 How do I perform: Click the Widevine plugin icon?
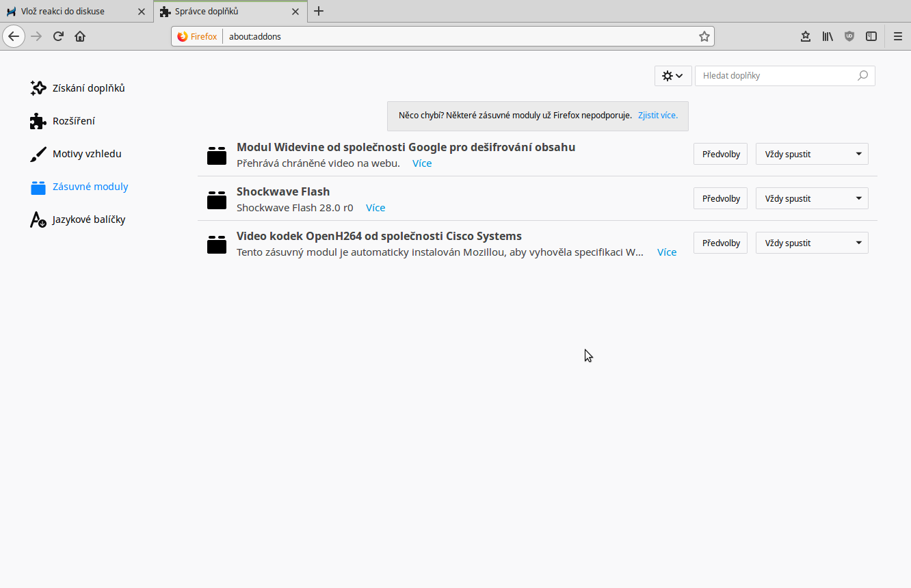click(x=217, y=155)
